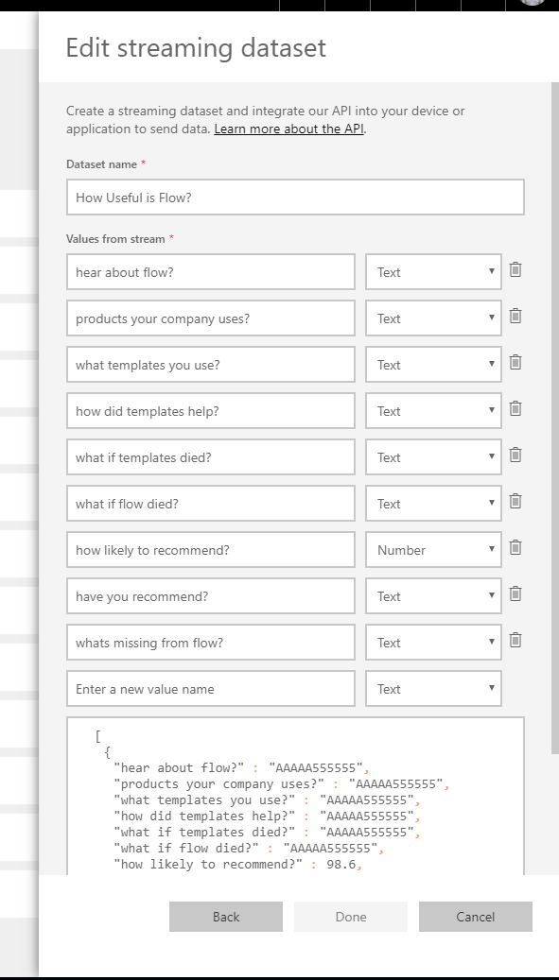Follow 'Learn more about the API' link
Viewport: 559px width, 980px height.
click(288, 129)
